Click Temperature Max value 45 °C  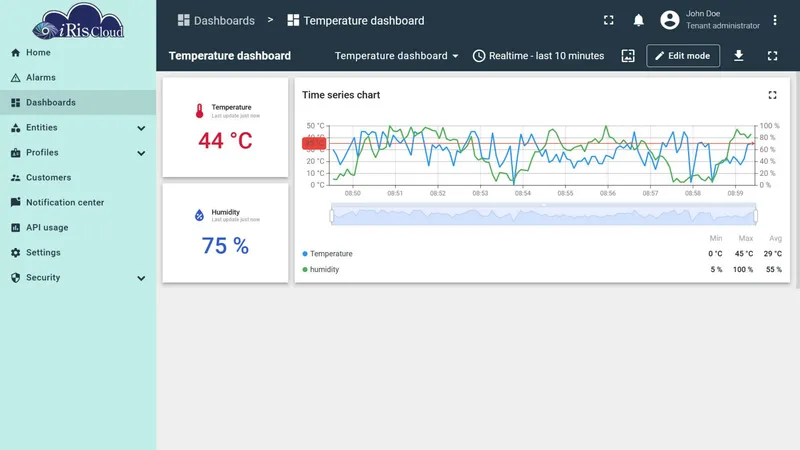coord(744,254)
